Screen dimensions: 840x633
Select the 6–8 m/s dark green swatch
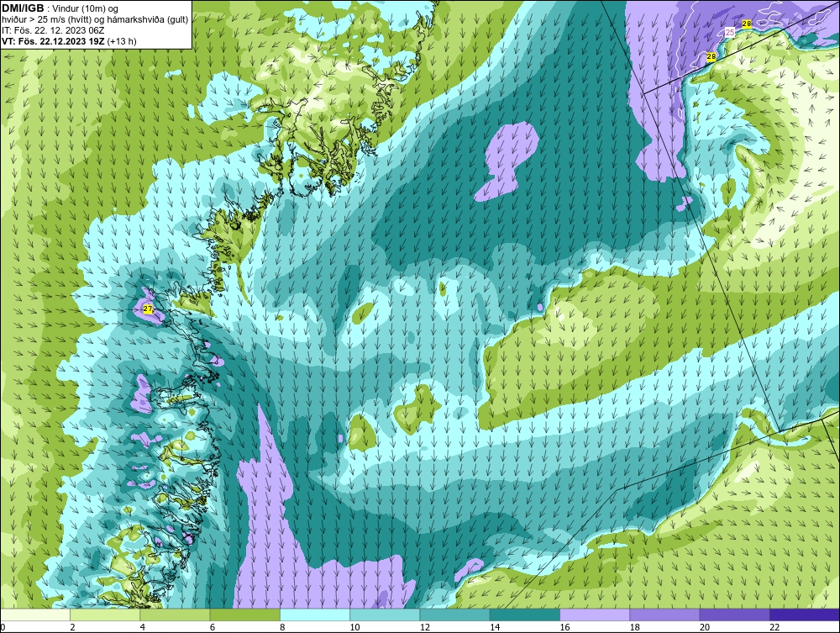pos(244,615)
